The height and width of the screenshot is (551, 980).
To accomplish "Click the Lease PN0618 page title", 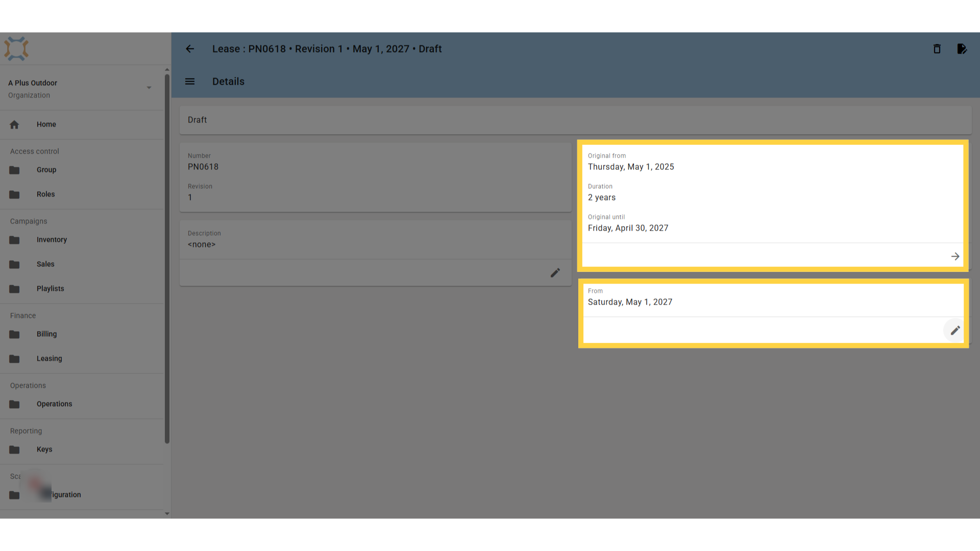I will (327, 49).
